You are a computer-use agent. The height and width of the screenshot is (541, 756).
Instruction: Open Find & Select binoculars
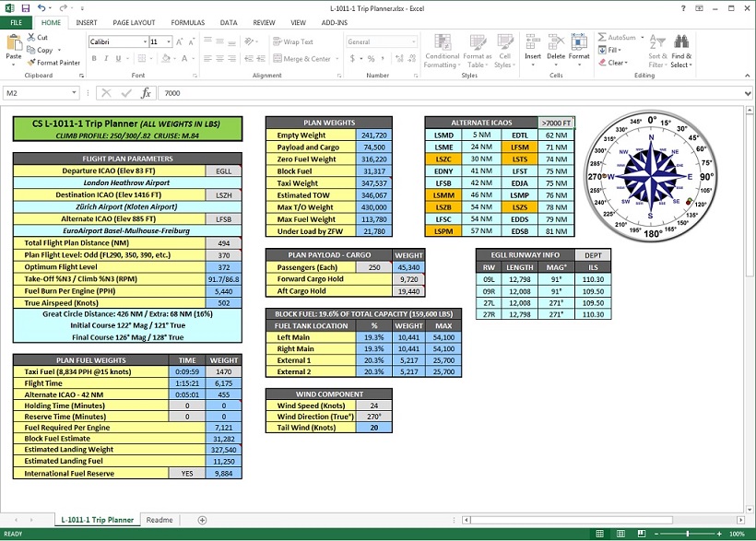tap(680, 51)
